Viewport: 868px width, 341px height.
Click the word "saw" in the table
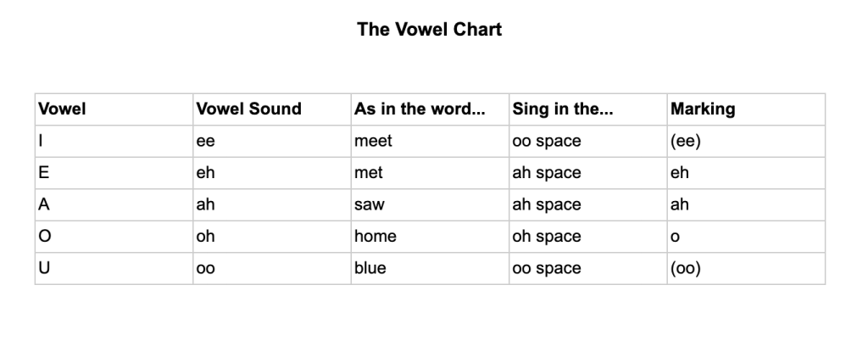point(368,204)
